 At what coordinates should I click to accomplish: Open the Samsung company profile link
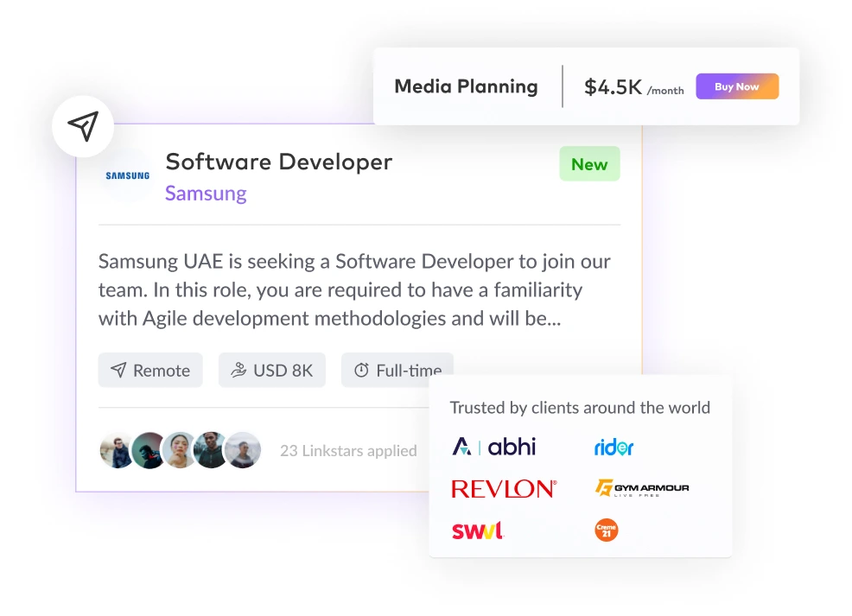206,193
